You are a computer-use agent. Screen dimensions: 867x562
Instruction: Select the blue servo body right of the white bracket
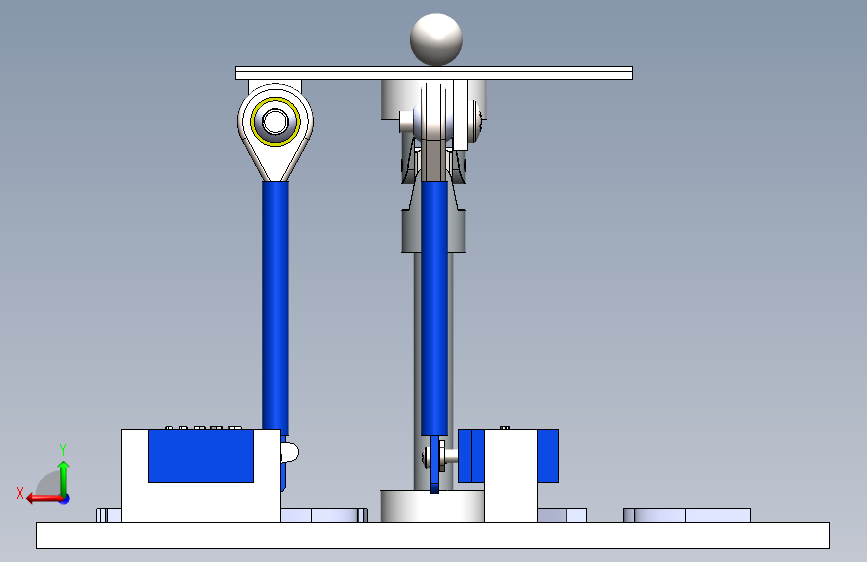coord(548,456)
